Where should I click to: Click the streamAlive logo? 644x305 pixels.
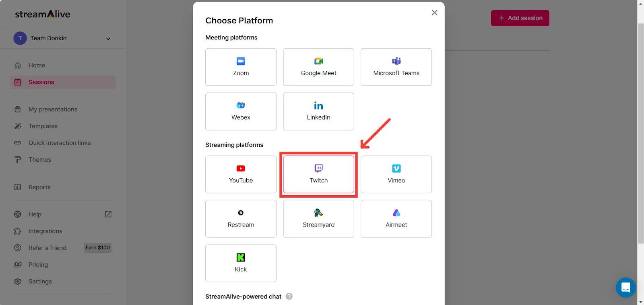(x=43, y=14)
